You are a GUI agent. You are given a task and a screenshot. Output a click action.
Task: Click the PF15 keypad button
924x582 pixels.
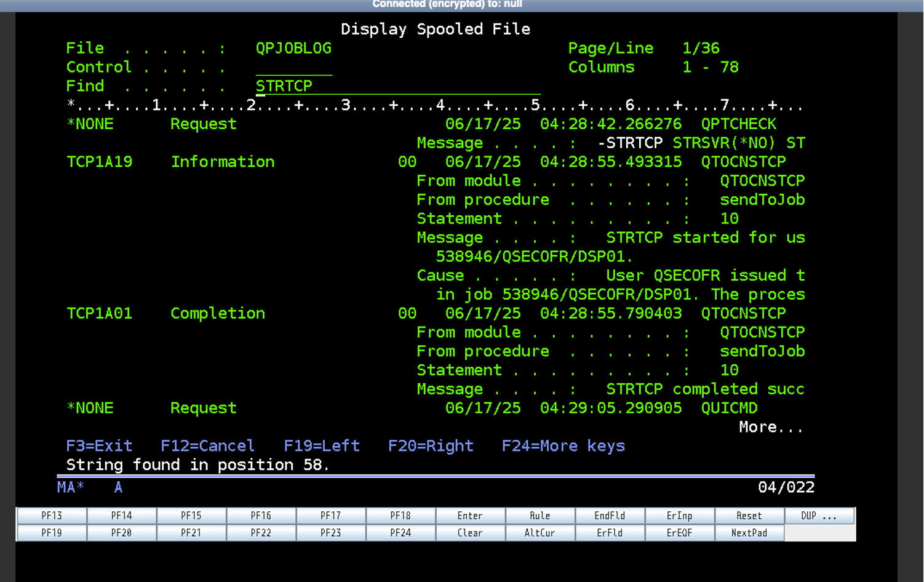[191, 516]
